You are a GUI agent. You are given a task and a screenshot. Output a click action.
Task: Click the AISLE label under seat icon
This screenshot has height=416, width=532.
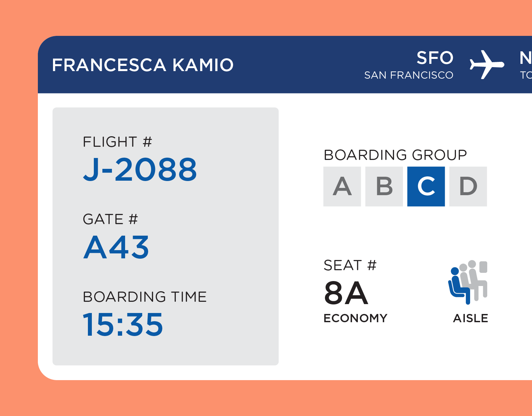pos(471,318)
